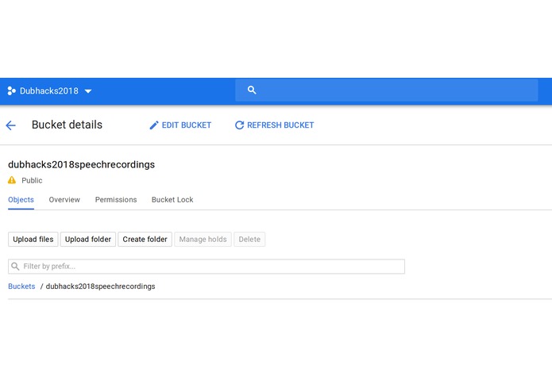This screenshot has width=552, height=392.
Task: Click the search magnifier icon in header
Action: (252, 90)
